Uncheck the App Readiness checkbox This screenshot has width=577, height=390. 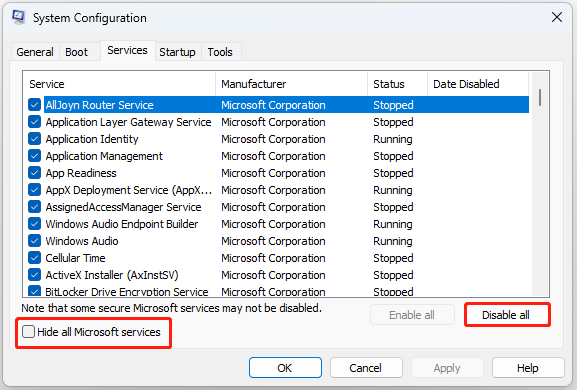(34, 173)
